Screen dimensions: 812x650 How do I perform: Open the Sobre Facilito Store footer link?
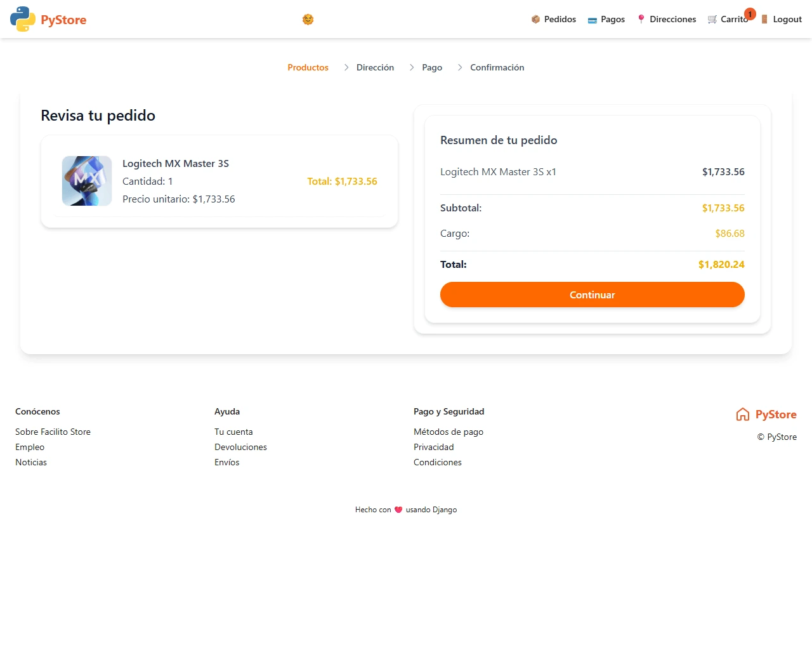click(53, 432)
